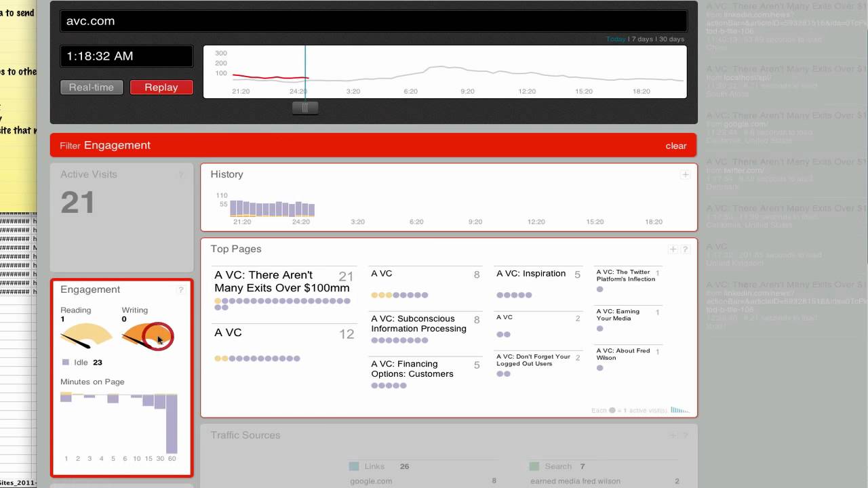This screenshot has height=488, width=868.
Task: Click the Search color swatch in Traffic Sources
Action: point(534,466)
